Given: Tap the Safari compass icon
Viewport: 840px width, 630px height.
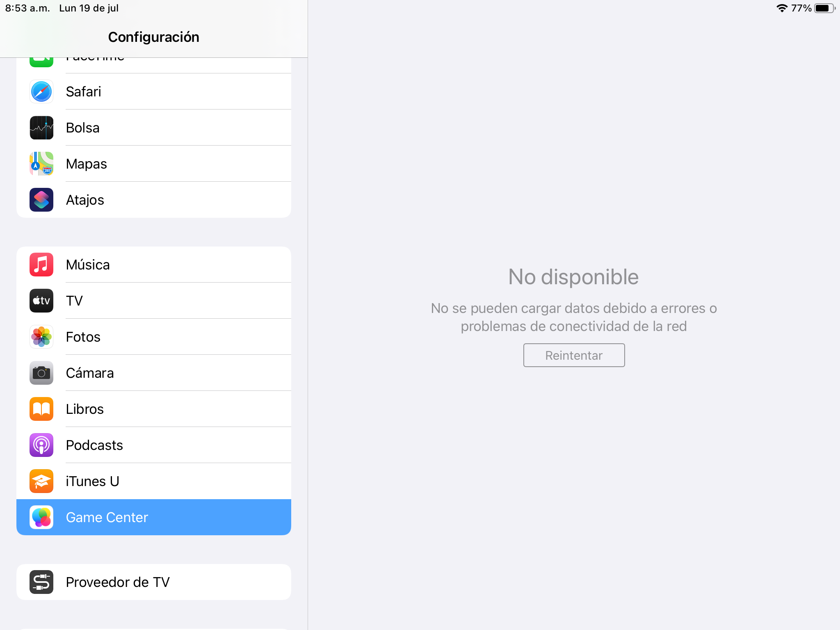Looking at the screenshot, I should click(x=41, y=91).
